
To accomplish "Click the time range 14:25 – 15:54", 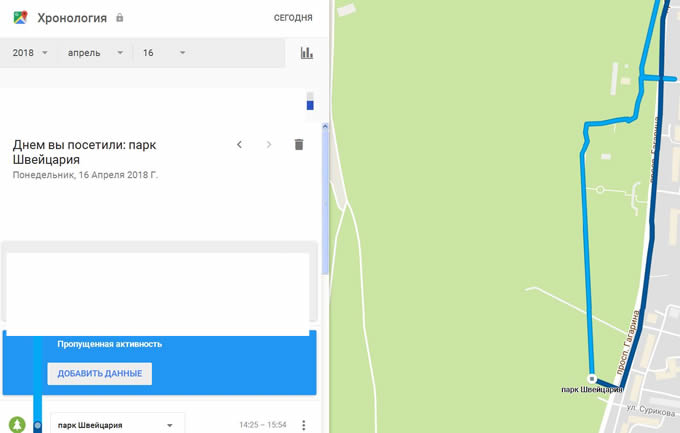I will pos(263,425).
